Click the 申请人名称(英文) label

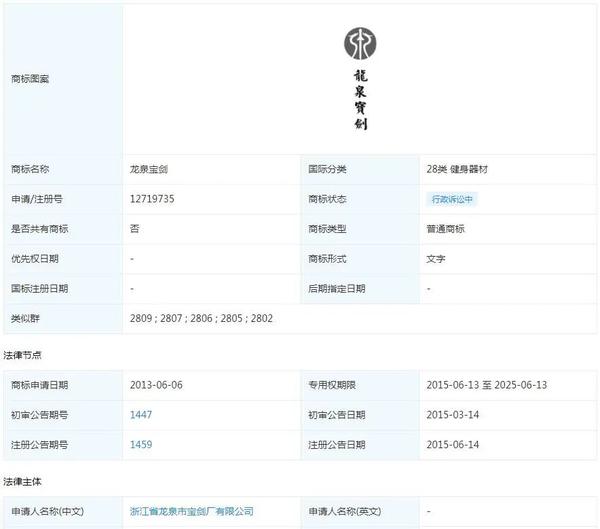(x=345, y=511)
